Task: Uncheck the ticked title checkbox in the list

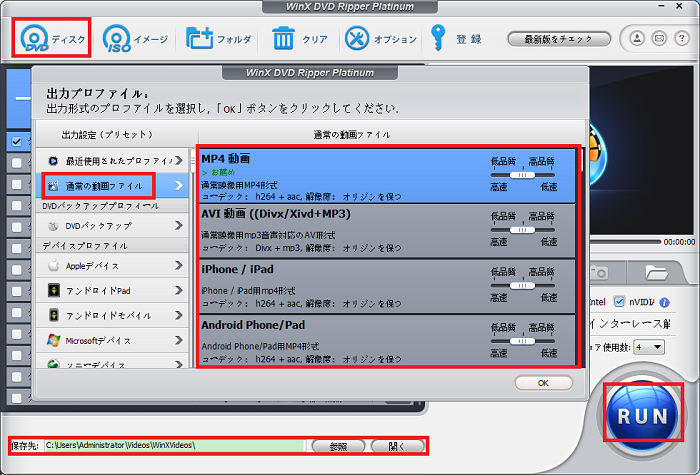Action: pos(17,142)
